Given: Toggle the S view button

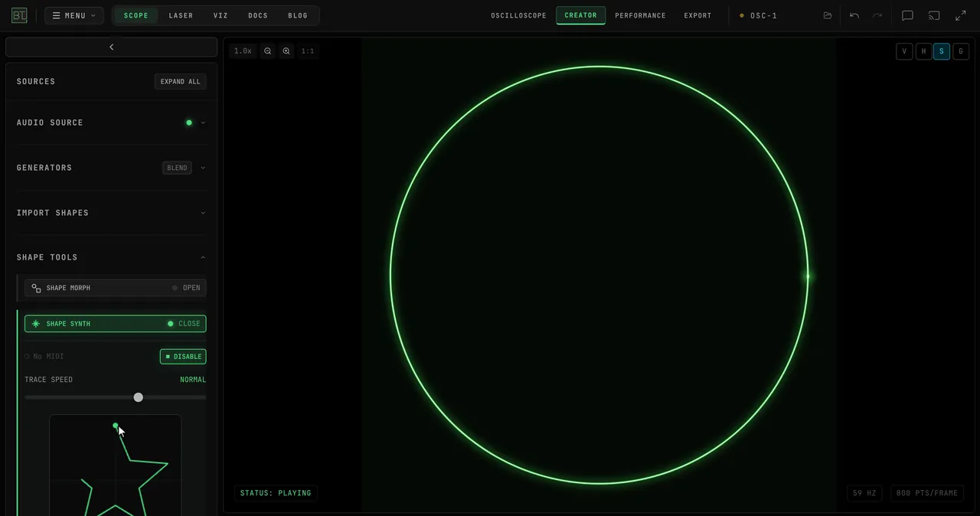Looking at the screenshot, I should click(x=942, y=51).
